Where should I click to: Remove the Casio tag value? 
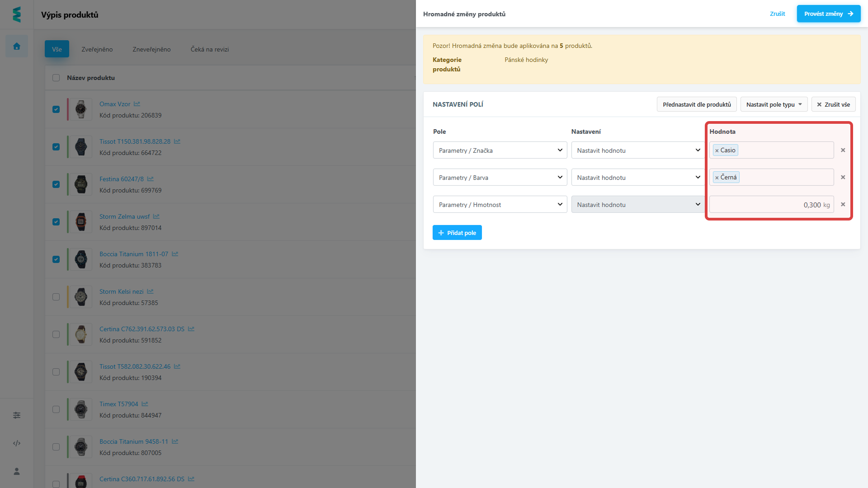point(717,150)
